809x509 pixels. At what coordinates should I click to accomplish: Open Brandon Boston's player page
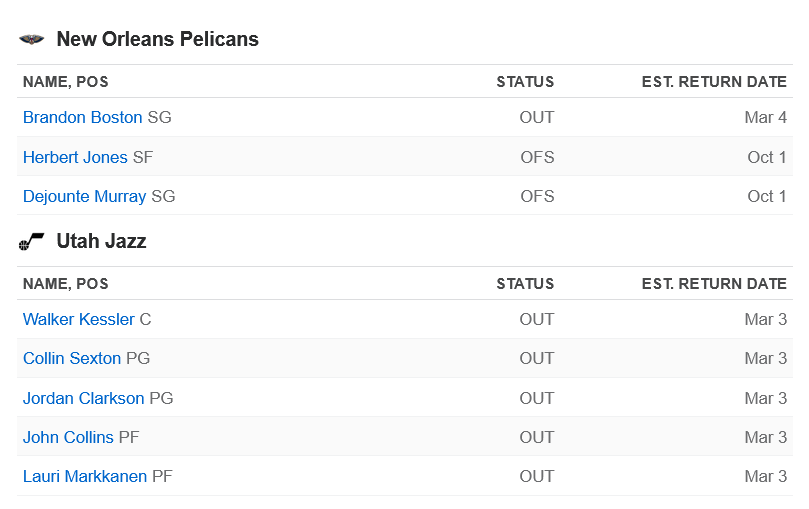[83, 118]
